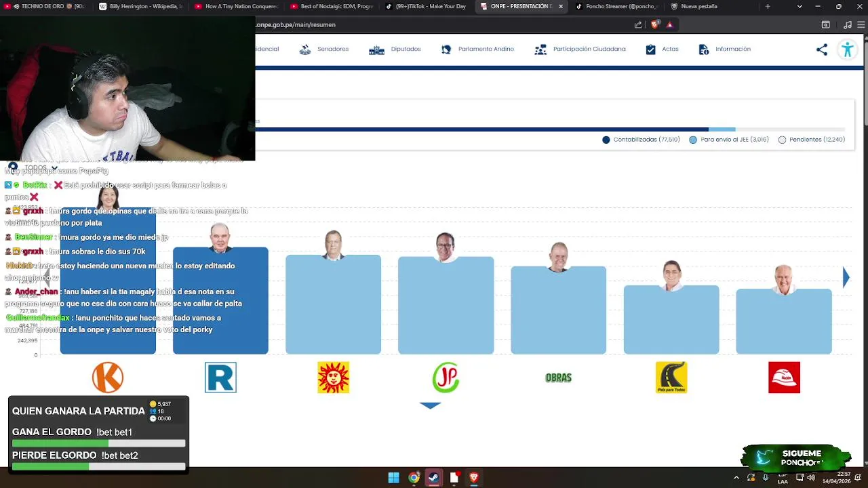This screenshot has height=488, width=868.
Task: Click the Pendientes legend marker
Action: 782,140
